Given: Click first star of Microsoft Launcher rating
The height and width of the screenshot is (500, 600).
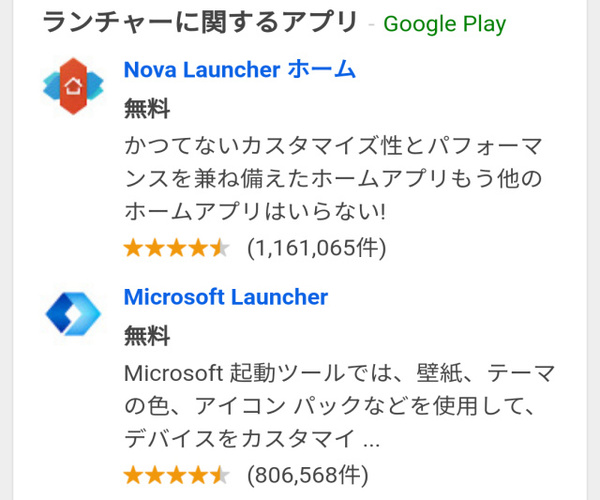Looking at the screenshot, I should 134,473.
